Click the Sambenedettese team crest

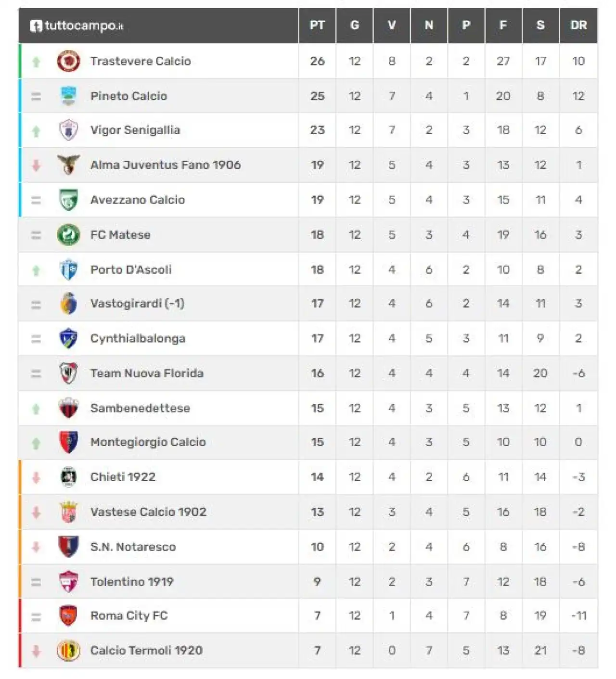(x=68, y=408)
